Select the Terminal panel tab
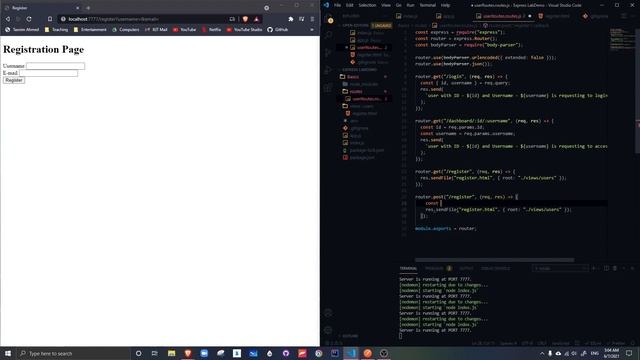This screenshot has width=640, height=360. point(408,269)
